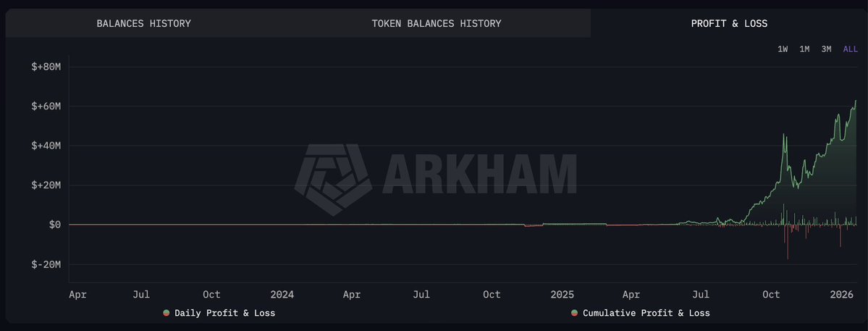This screenshot has height=331, width=868.
Task: Toggle the Cumulative Profit & Loss series label
Action: click(x=646, y=313)
